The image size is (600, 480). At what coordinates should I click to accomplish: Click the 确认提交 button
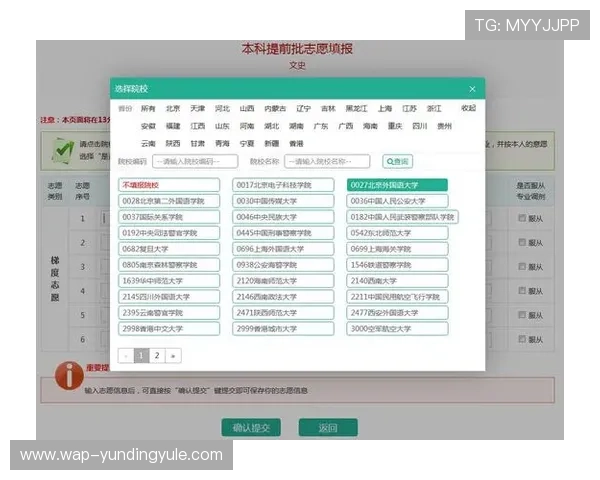tap(251, 428)
